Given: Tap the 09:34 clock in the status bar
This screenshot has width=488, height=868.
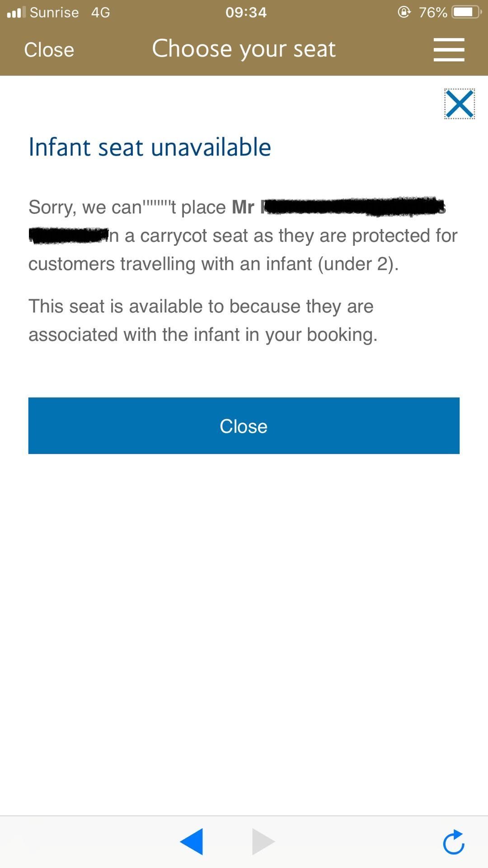Looking at the screenshot, I should pos(246,12).
